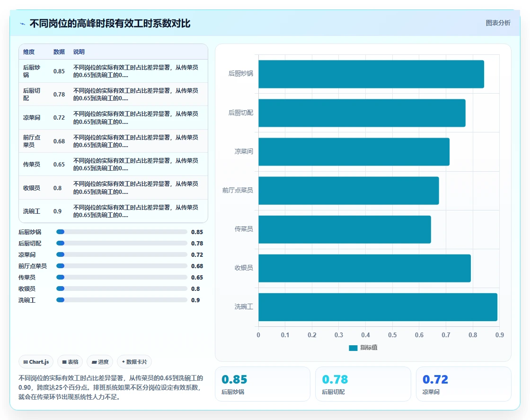The width and height of the screenshot is (530, 420).
Task: Click the 收银员 bar in the chart
Action: (365, 268)
